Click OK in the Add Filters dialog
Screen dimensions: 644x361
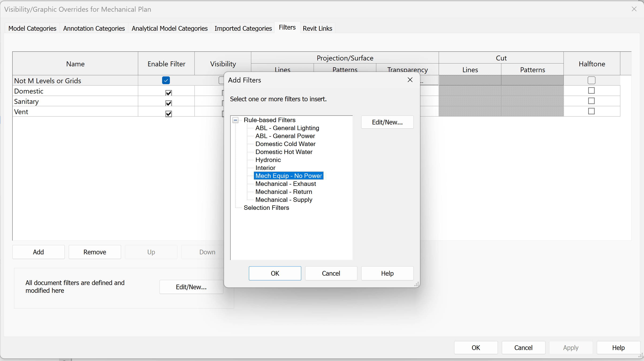pos(275,273)
